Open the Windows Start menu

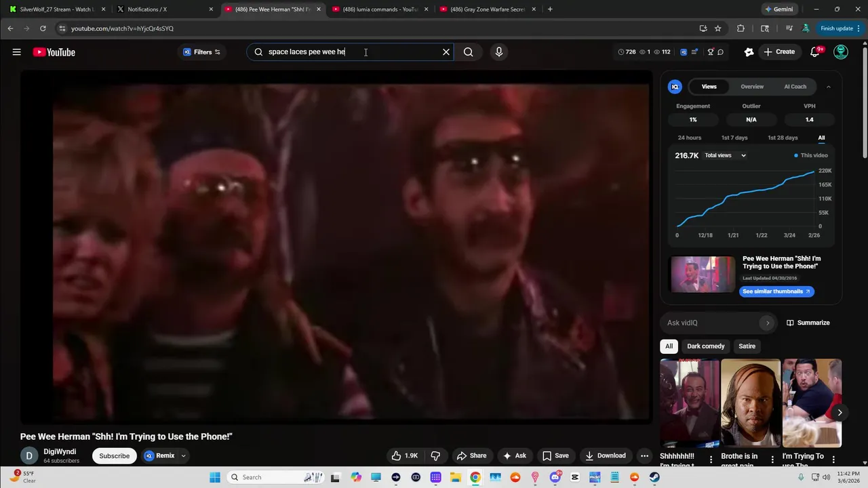tap(214, 477)
